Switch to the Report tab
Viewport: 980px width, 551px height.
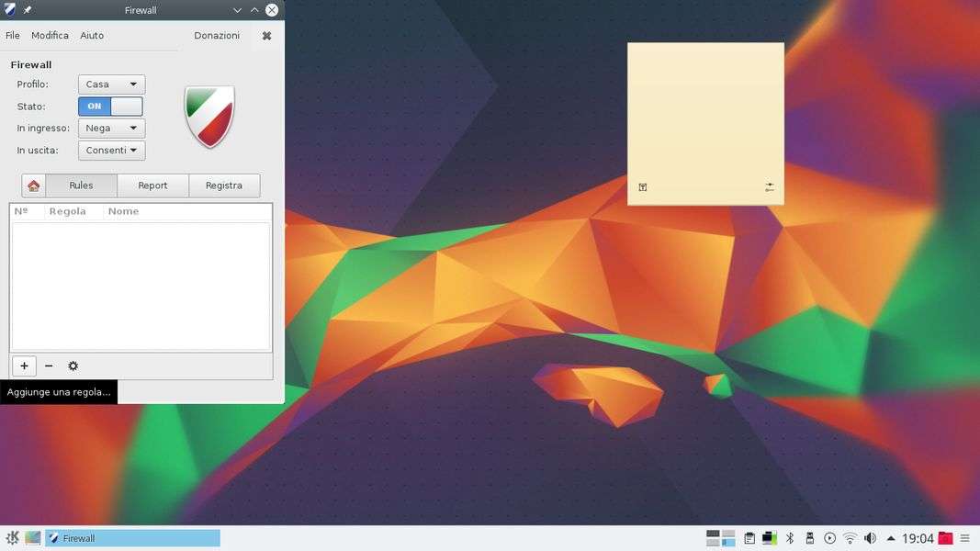click(x=152, y=186)
